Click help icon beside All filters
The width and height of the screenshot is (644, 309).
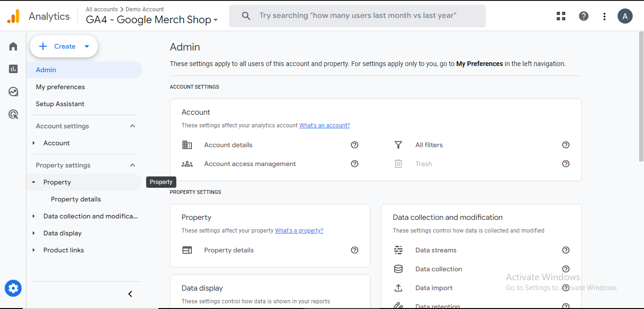tap(566, 145)
